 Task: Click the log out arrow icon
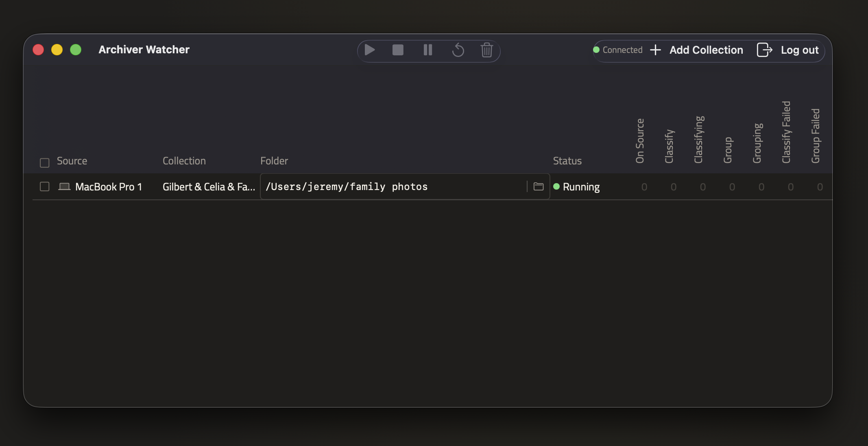point(764,50)
